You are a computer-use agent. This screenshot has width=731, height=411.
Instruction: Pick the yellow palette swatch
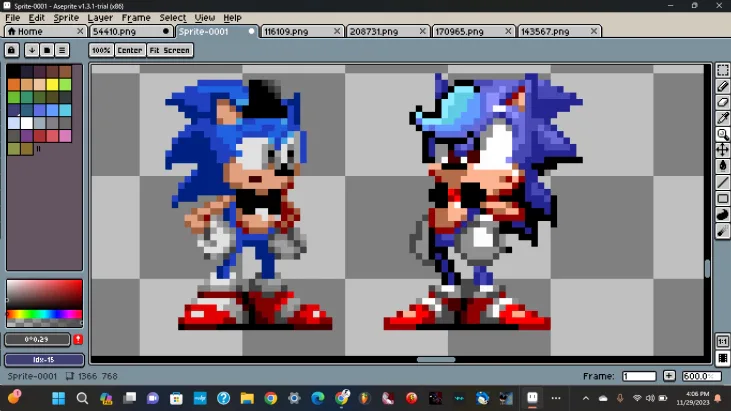coord(52,84)
